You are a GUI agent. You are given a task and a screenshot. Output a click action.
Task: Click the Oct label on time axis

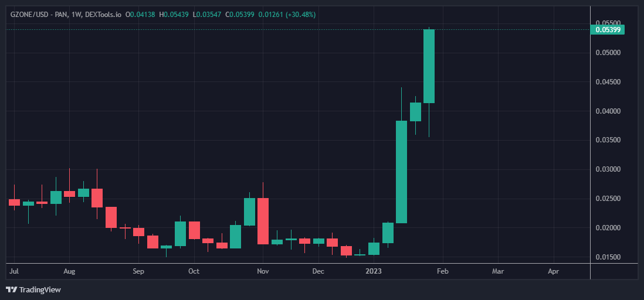[x=194, y=271]
